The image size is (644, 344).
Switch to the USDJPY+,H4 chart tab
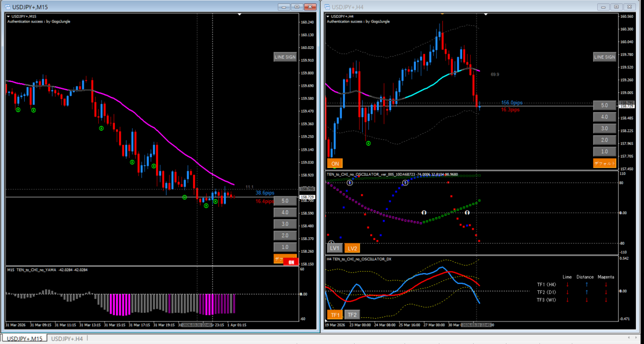point(66,339)
